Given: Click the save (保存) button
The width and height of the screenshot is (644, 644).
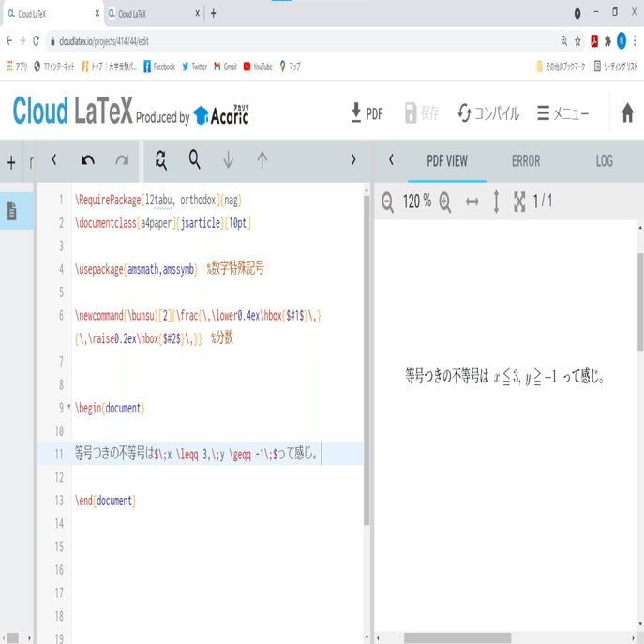Looking at the screenshot, I should [x=422, y=112].
